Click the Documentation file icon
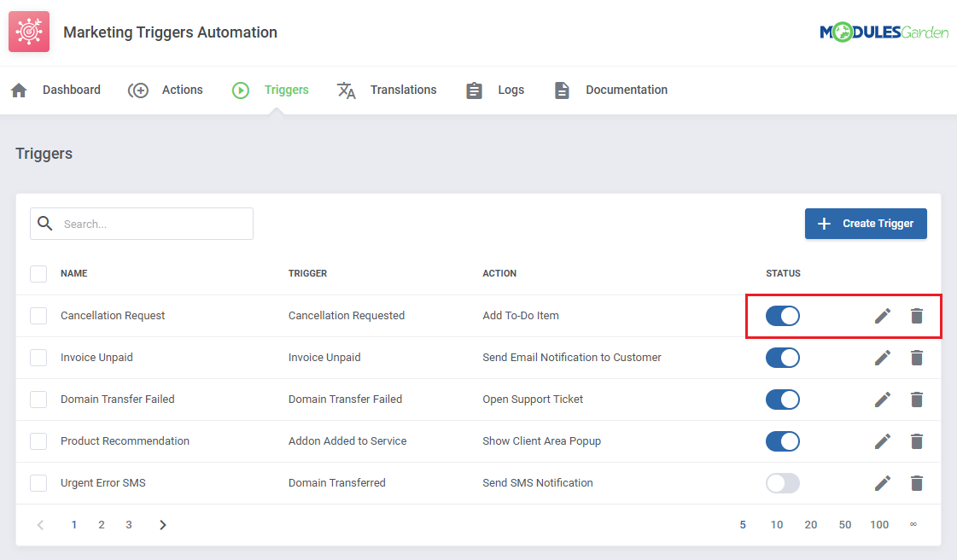This screenshot has width=957, height=560. (562, 90)
